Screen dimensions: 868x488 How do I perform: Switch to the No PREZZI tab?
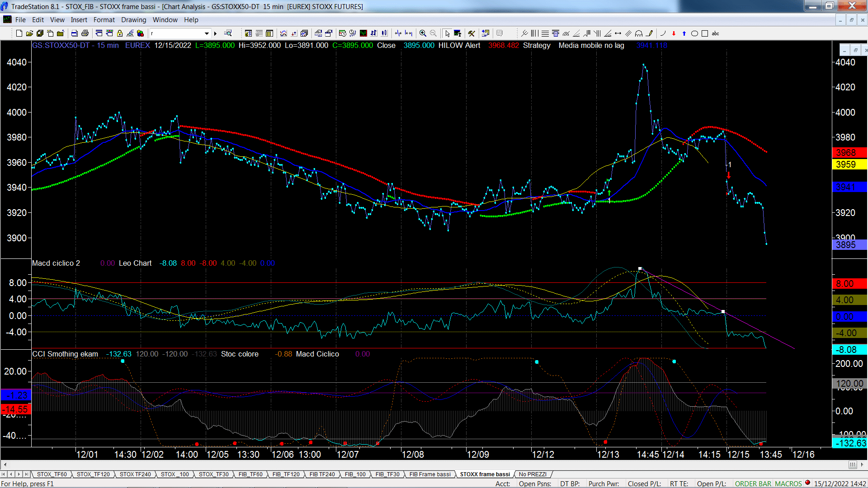pos(533,474)
